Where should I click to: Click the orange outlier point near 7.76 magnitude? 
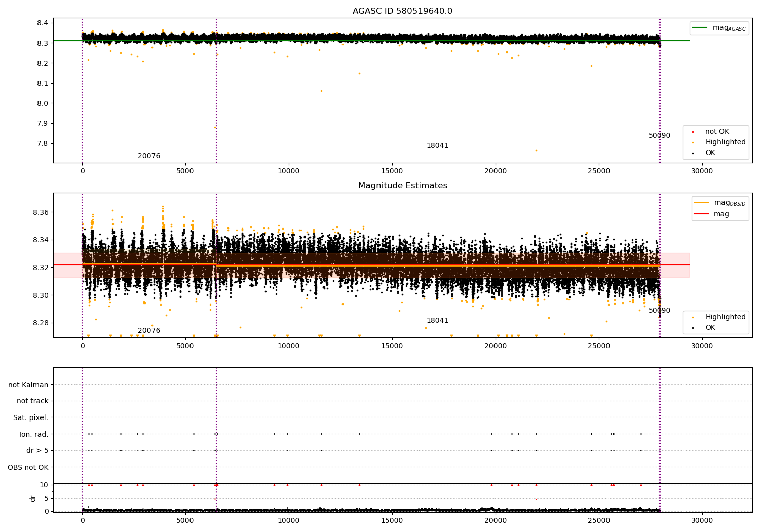[536, 150]
